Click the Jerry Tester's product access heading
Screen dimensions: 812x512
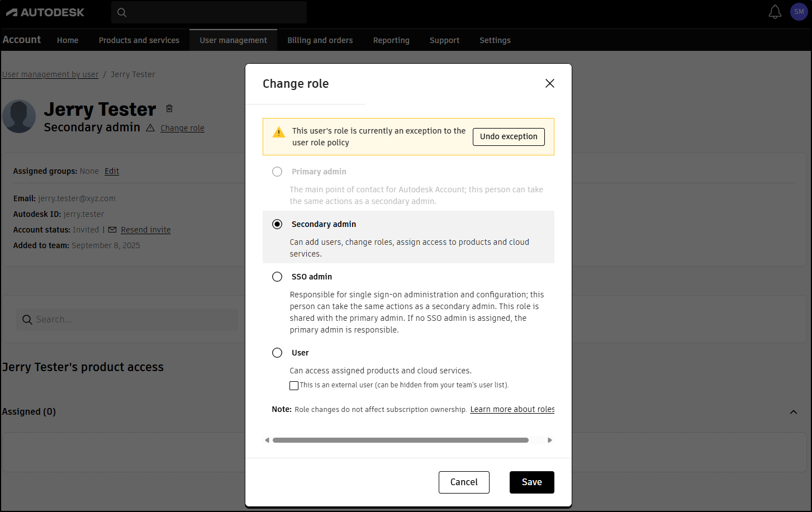click(x=83, y=367)
